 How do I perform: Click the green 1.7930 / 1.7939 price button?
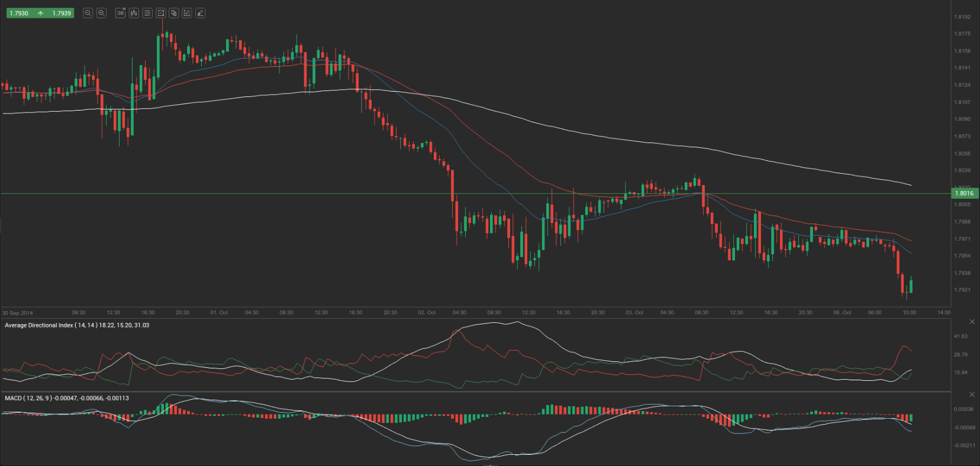point(40,13)
